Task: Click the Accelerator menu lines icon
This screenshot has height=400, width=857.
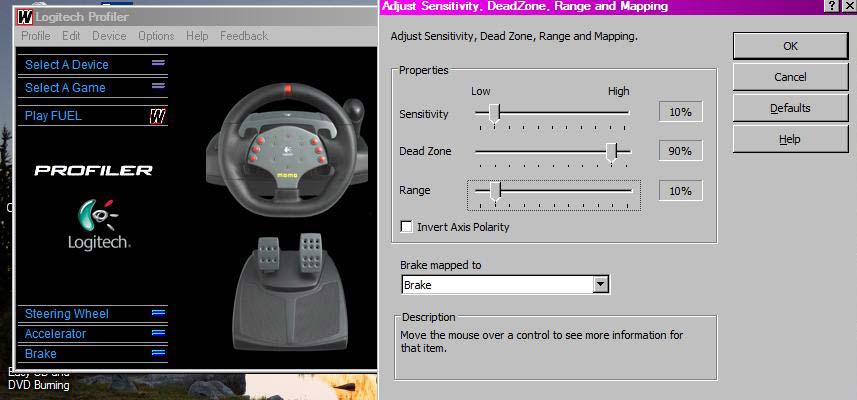Action: point(159,333)
